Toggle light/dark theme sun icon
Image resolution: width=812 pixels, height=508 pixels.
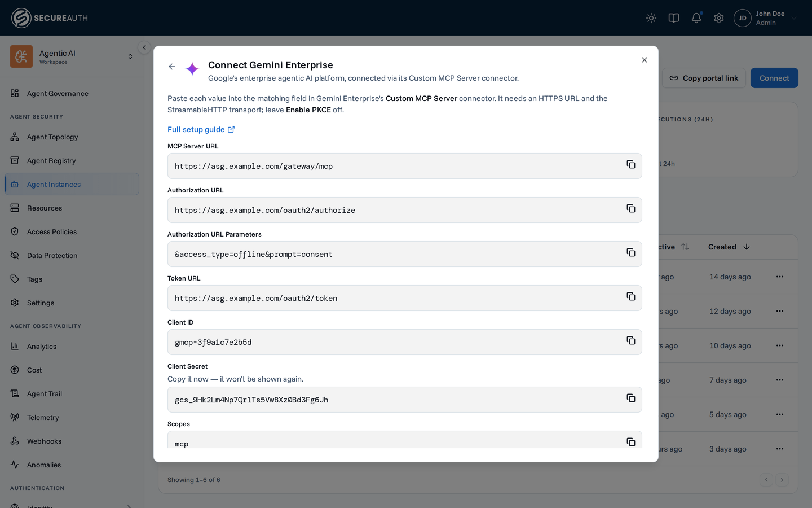[x=651, y=18]
